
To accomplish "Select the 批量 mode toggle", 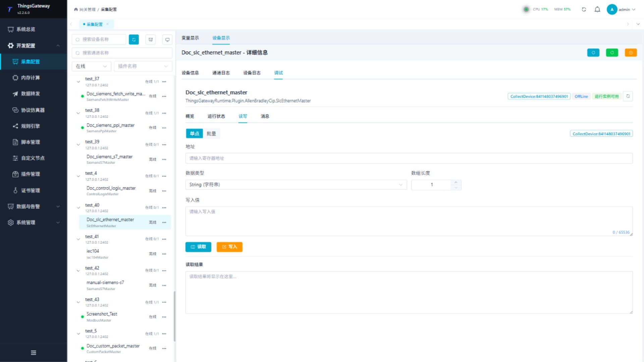I will tap(211, 133).
